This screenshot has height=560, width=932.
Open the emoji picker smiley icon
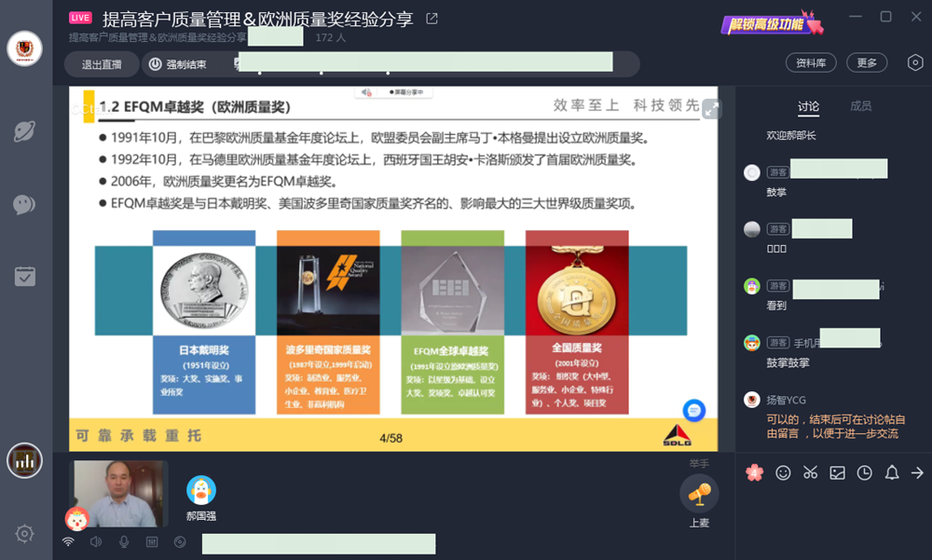pyautogui.click(x=784, y=472)
